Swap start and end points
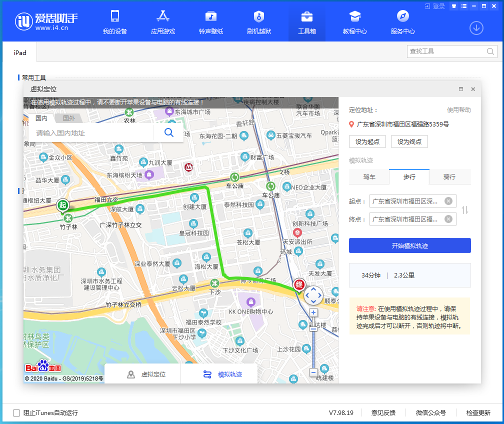The height and width of the screenshot is (424, 504). coord(465,210)
